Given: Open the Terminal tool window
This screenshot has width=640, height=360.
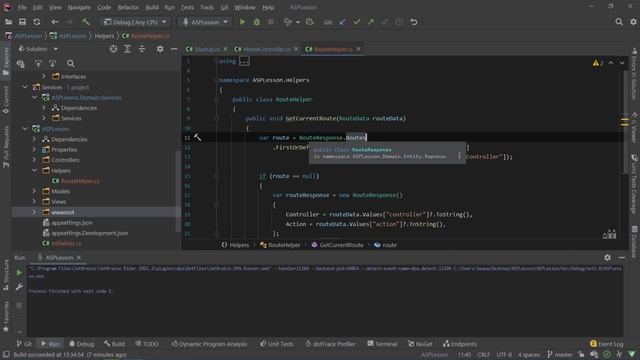Looking at the screenshot, I should click(382, 344).
